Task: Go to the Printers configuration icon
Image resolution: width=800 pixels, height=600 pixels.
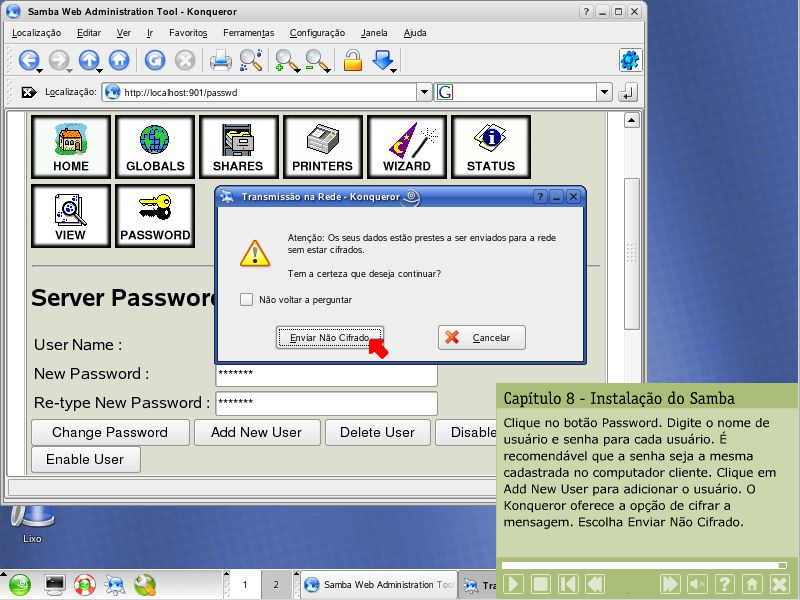Action: pyautogui.click(x=322, y=147)
